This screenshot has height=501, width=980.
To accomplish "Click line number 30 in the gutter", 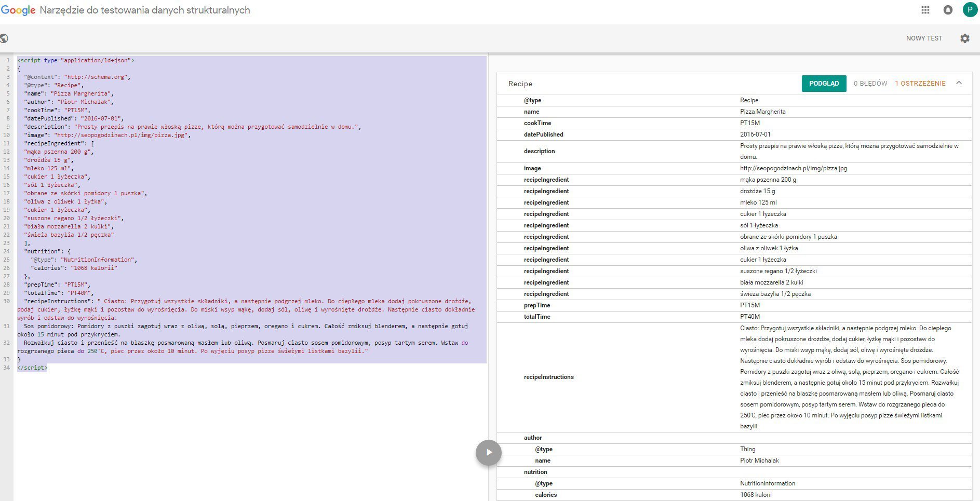I will pyautogui.click(x=7, y=301).
